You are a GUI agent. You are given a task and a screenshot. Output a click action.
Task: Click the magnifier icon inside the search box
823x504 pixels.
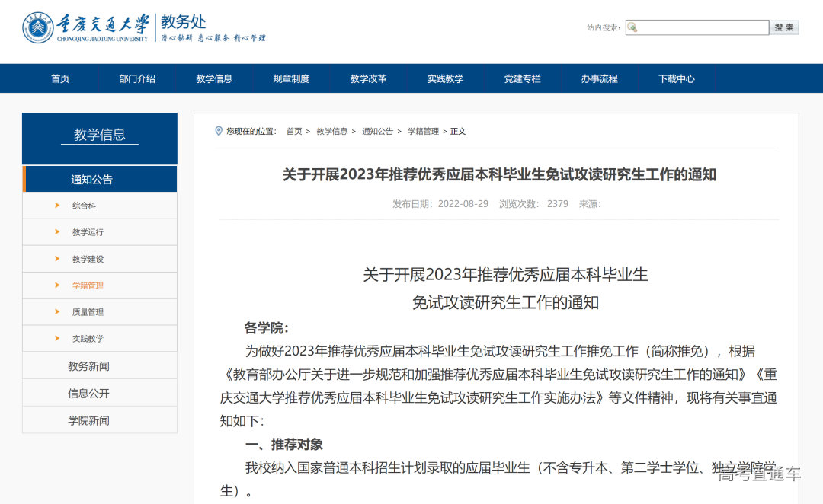point(631,27)
